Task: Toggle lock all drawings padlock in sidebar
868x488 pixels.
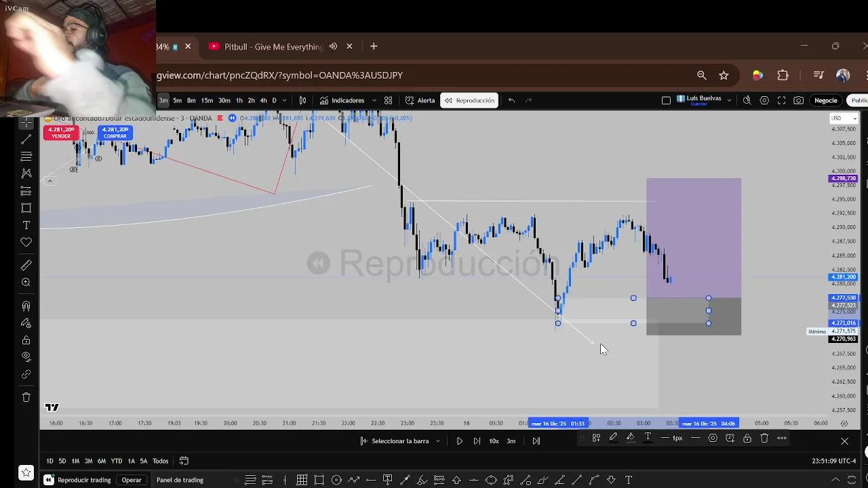Action: [x=26, y=340]
